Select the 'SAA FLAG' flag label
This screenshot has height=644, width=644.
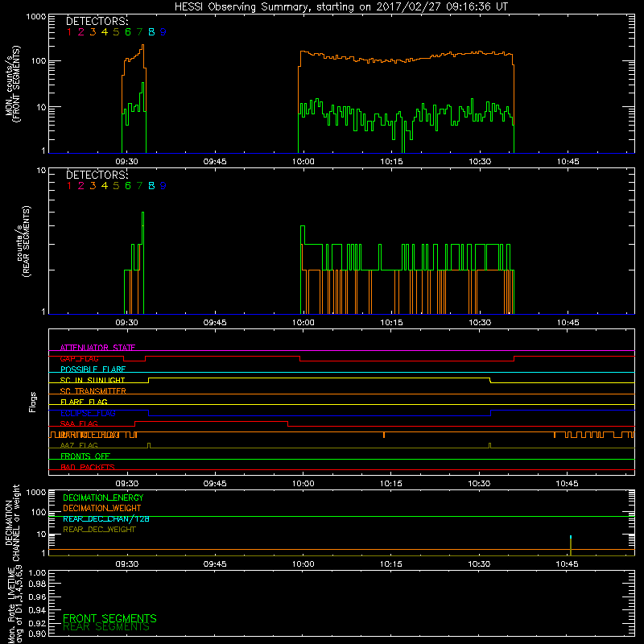[79, 424]
